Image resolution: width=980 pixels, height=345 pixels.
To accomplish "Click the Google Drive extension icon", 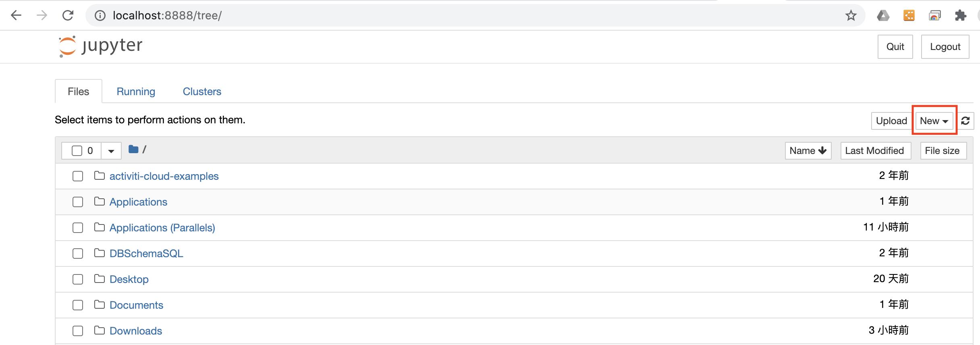I will click(x=883, y=16).
